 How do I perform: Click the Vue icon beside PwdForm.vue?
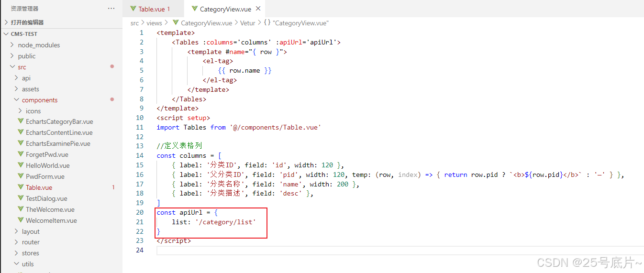(21, 176)
